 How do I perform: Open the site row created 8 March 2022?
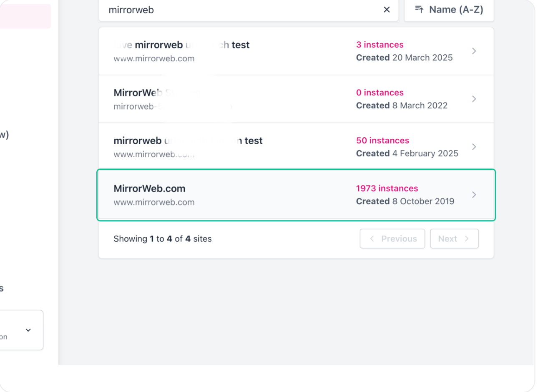tap(296, 99)
